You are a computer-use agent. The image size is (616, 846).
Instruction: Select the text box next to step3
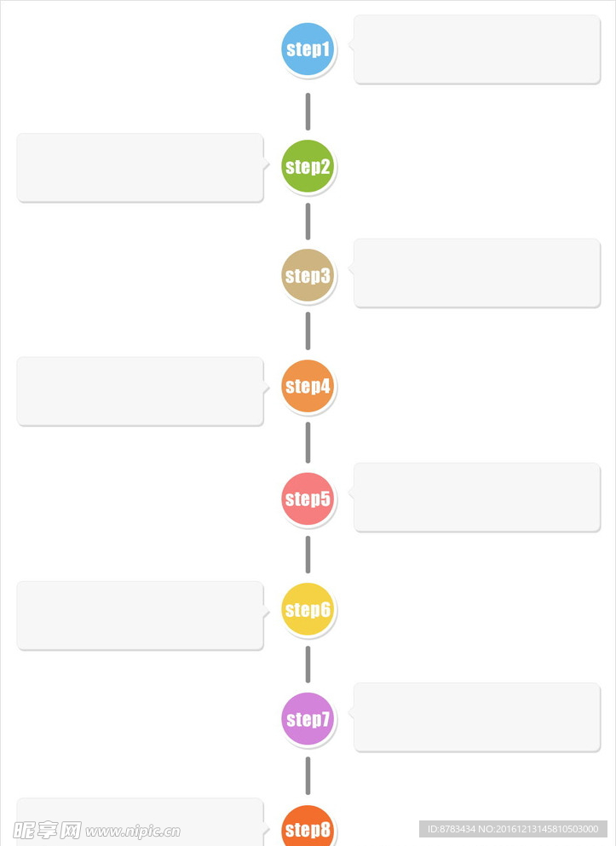[x=477, y=273]
